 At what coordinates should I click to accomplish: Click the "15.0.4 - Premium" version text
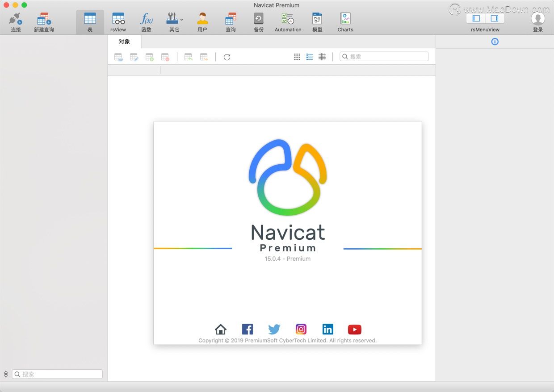coord(287,259)
